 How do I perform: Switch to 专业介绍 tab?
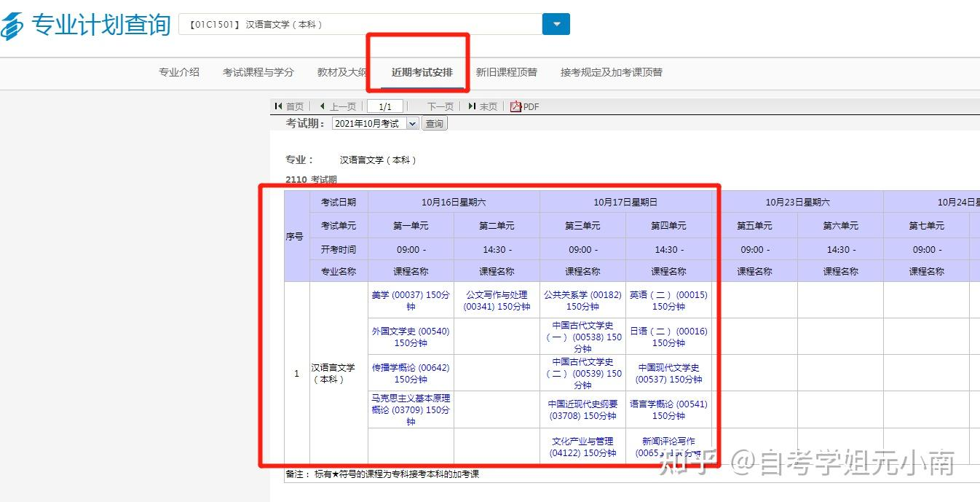tap(179, 72)
